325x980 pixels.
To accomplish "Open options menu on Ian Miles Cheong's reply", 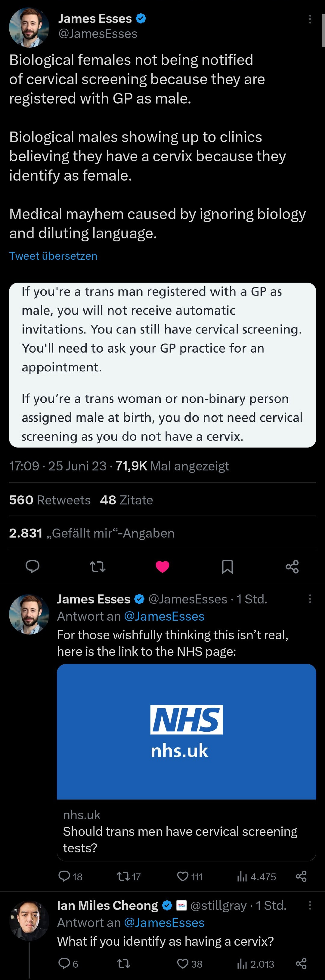I will (310, 905).
